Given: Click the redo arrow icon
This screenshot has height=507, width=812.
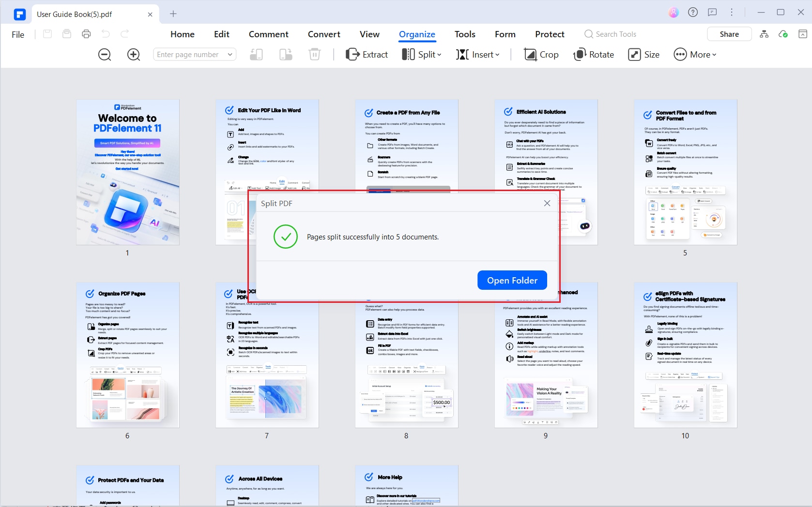Looking at the screenshot, I should pyautogui.click(x=124, y=34).
